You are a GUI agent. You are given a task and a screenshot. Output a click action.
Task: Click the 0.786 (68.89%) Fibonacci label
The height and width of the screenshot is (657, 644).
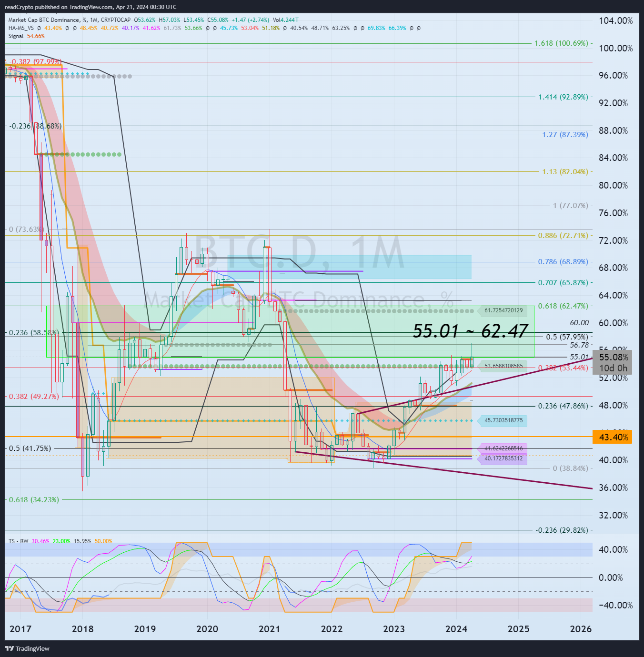(x=563, y=262)
